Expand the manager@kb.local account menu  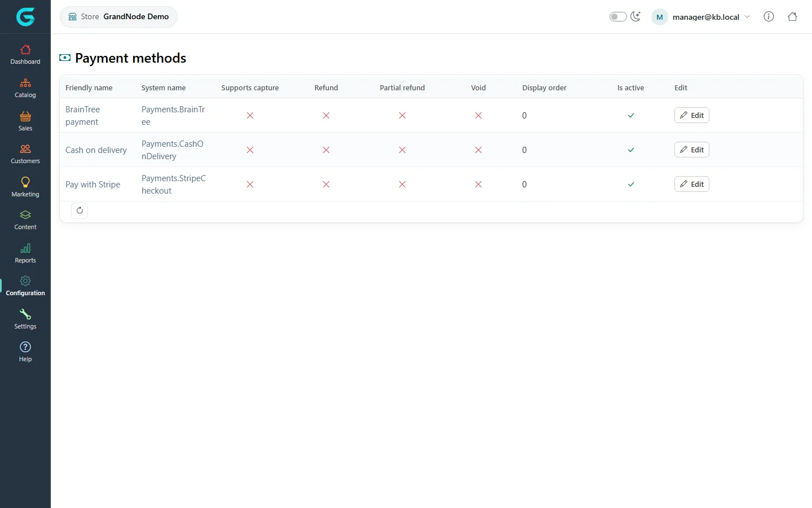[701, 17]
